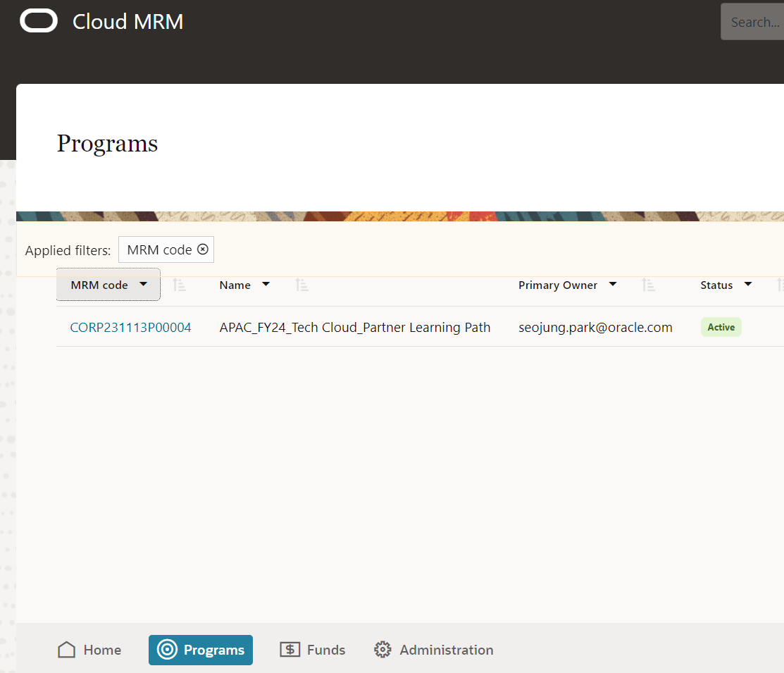Click the Active status badge
The width and height of the screenshot is (784, 673).
coord(721,327)
